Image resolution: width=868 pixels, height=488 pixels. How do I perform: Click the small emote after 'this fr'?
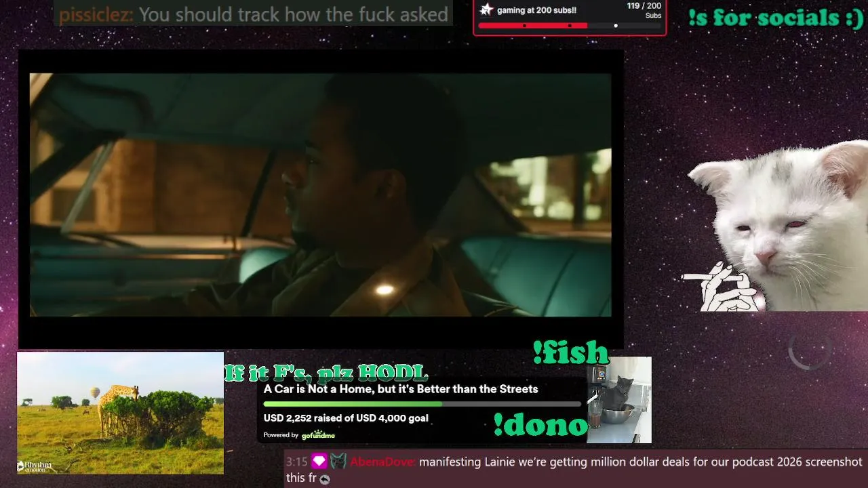tap(325, 479)
